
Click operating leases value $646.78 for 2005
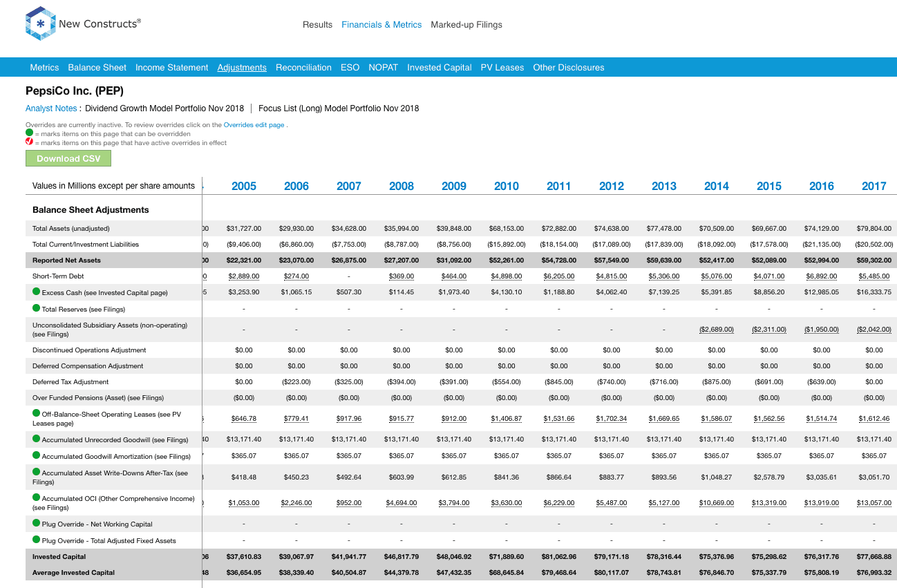[244, 418]
